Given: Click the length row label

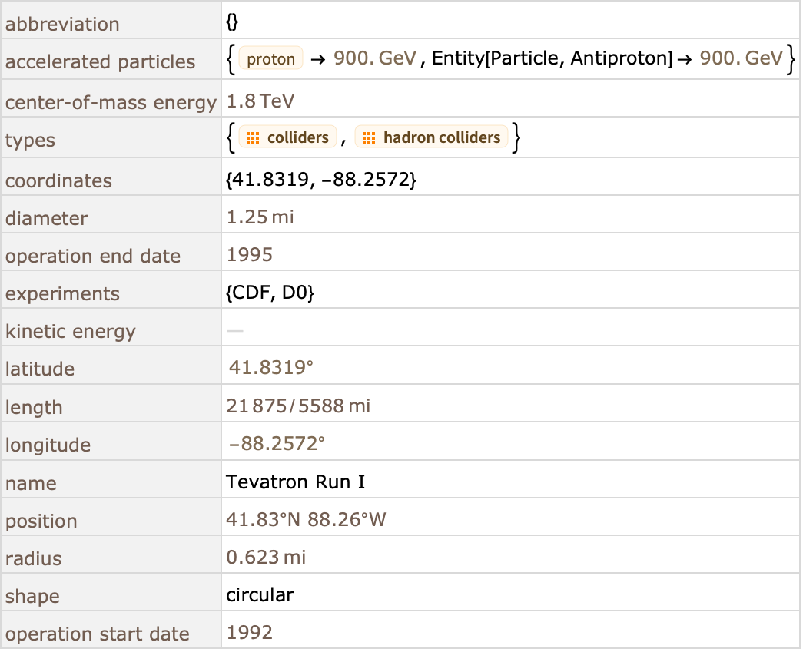Looking at the screenshot, I should pyautogui.click(x=34, y=408).
